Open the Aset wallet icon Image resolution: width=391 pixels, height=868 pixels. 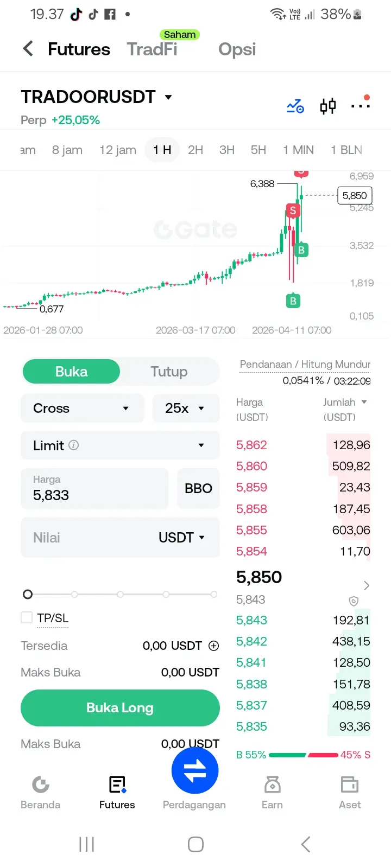click(x=350, y=792)
